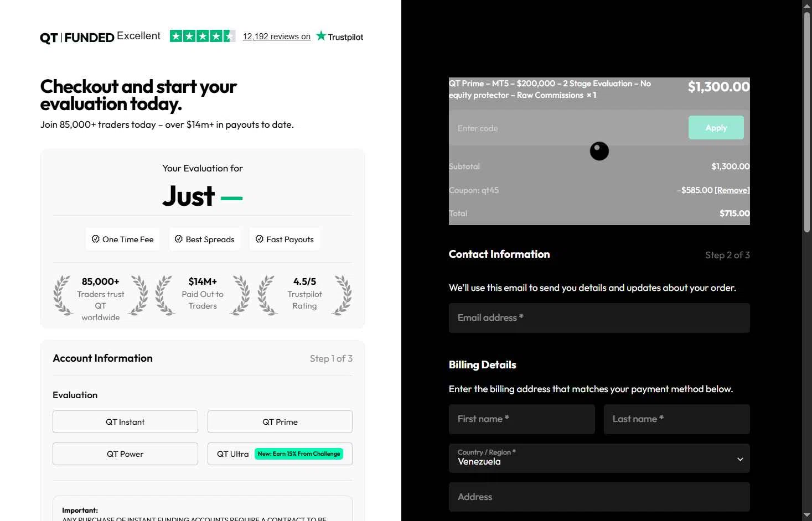Select the QT Power evaluation

pyautogui.click(x=125, y=454)
